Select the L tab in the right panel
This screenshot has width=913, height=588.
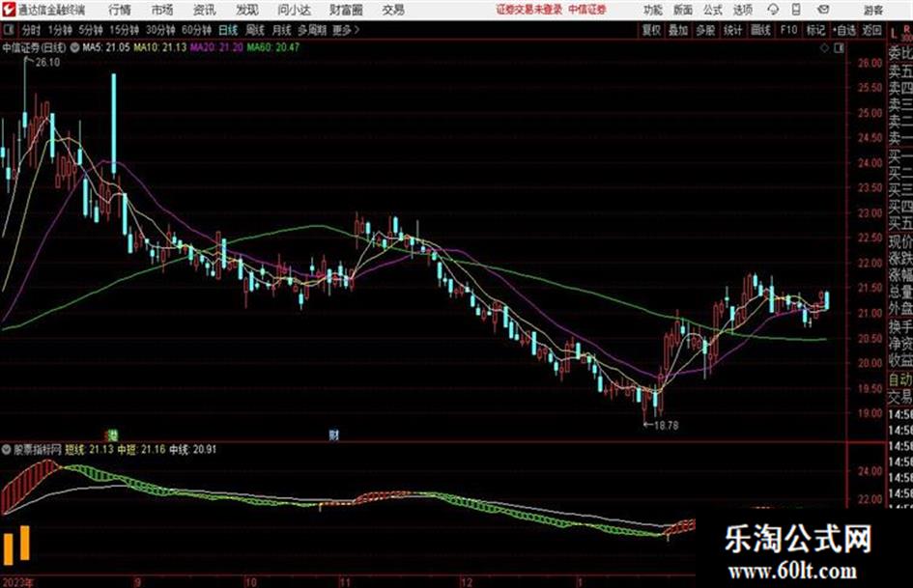click(x=894, y=34)
